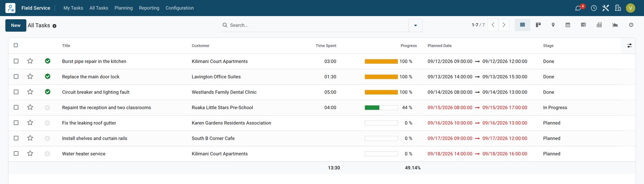Open the Westlands Family Dental Clinic customer cell
The width and height of the screenshot is (644, 184).
(224, 92)
